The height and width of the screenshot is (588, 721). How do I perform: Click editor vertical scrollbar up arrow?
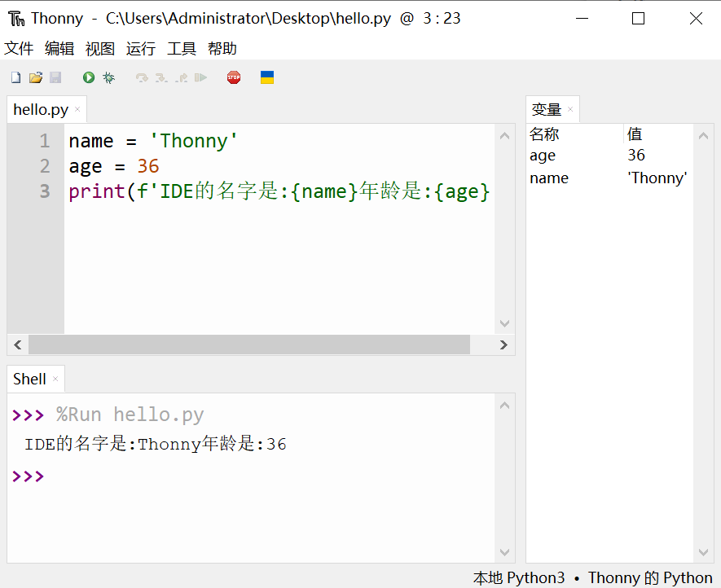pos(504,136)
